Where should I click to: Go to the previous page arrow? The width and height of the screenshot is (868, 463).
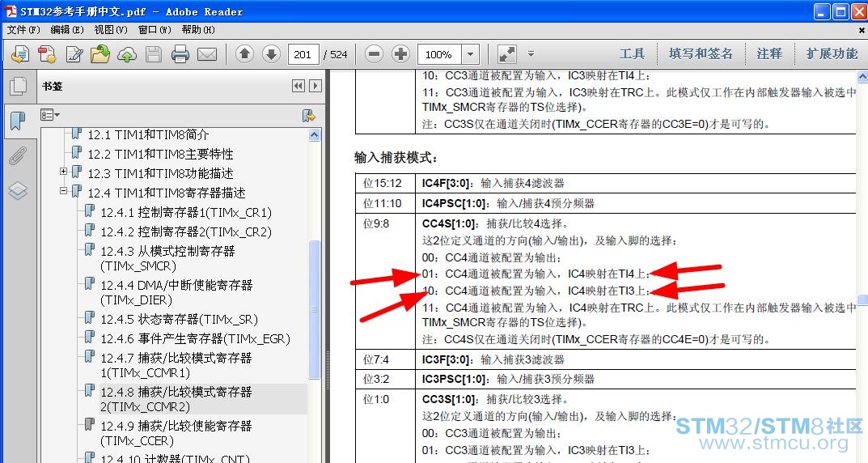point(244,53)
